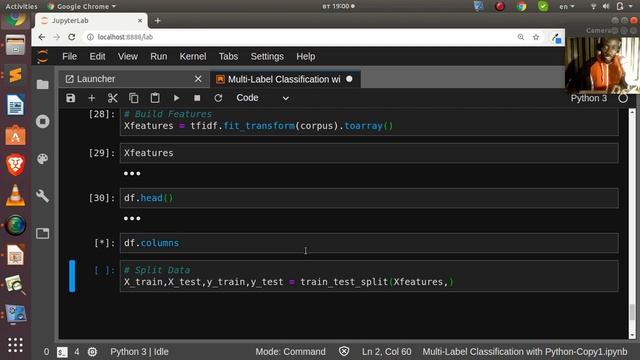640x360 pixels.
Task: Open the Help menu
Action: pyautogui.click(x=305, y=56)
